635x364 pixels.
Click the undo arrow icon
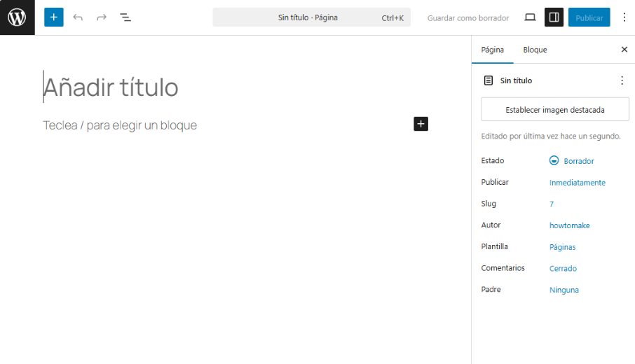pos(78,17)
